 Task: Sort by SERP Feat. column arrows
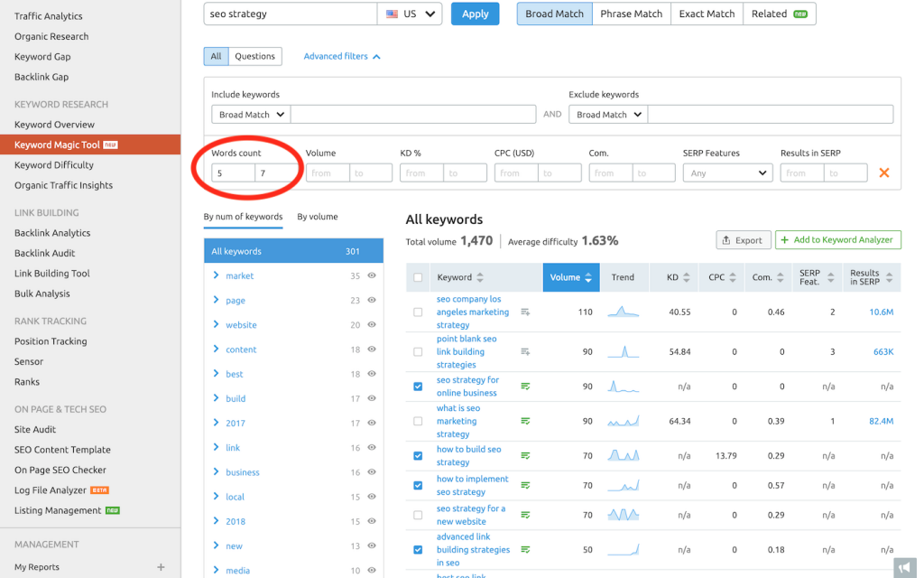coord(831,277)
